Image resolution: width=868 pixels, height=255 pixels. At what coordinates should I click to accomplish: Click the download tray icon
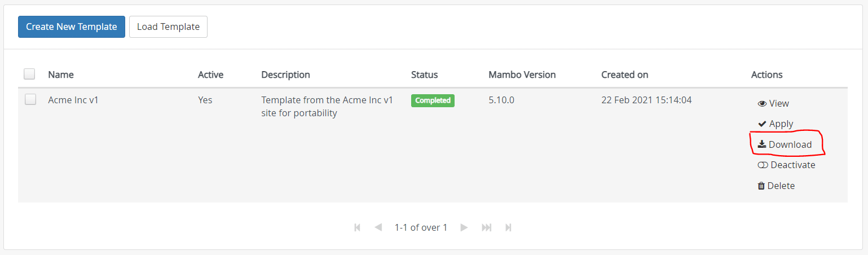pos(762,144)
